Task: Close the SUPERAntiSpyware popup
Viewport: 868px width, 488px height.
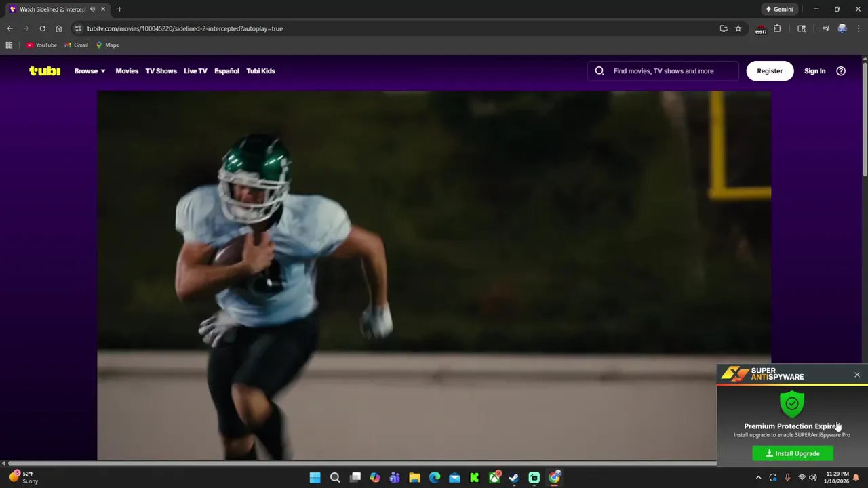Action: [857, 375]
